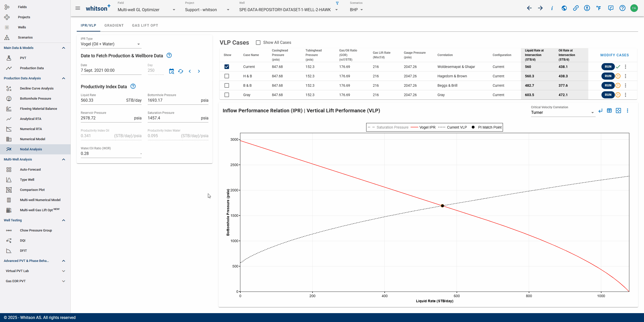644x322 pixels.
Task: Run the Gray VLP case
Action: pos(608,95)
